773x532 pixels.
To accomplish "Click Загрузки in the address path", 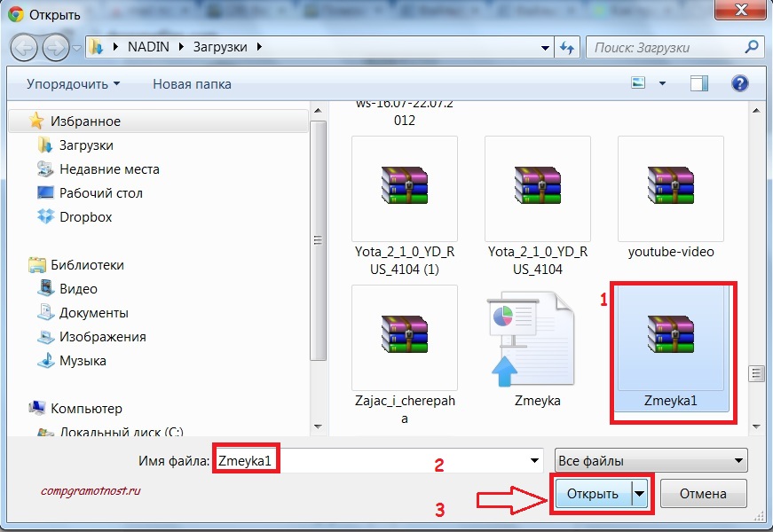I will pos(220,47).
